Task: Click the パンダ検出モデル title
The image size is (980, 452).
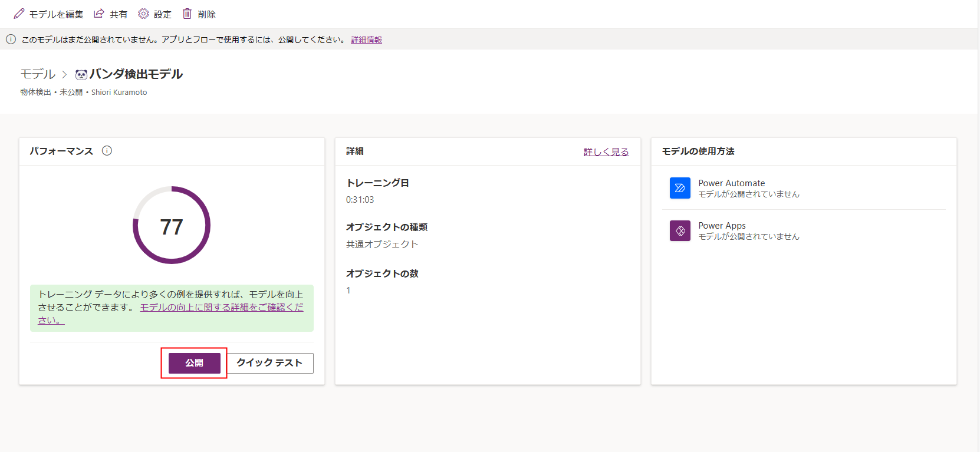Action: coord(136,74)
